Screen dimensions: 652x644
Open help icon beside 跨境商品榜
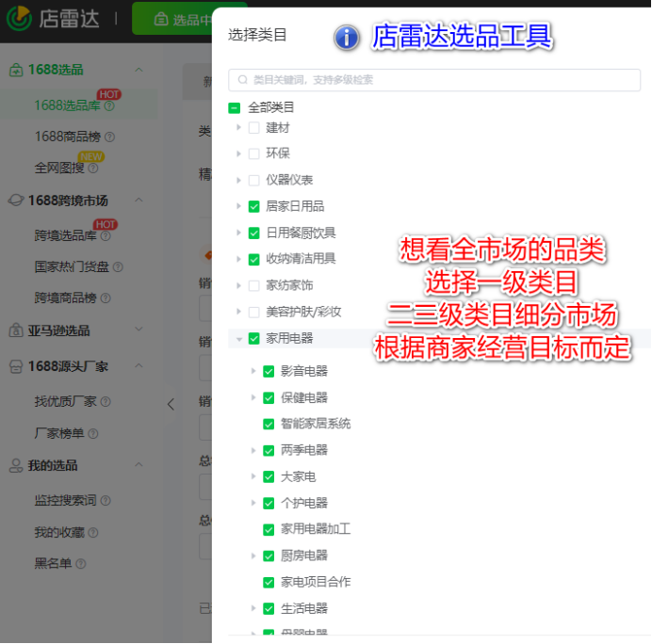point(106,298)
